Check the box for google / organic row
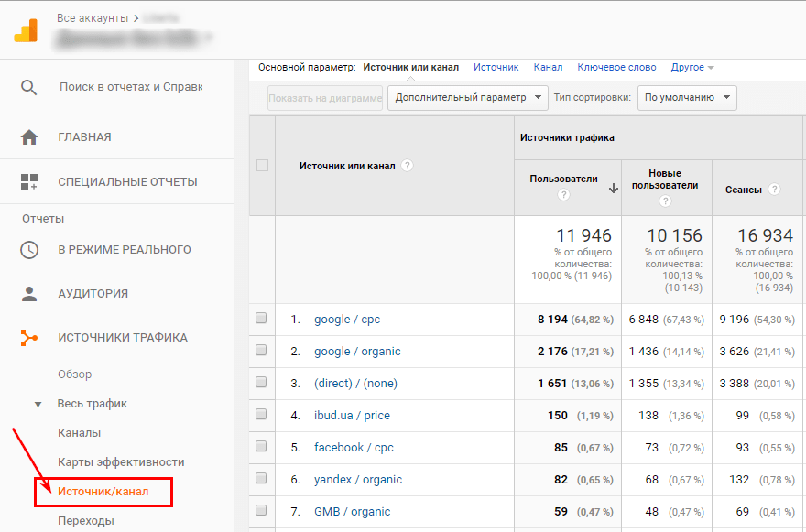 pos(261,350)
